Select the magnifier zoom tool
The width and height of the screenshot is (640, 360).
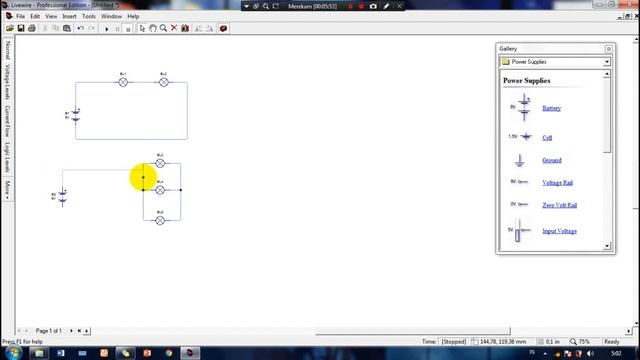click(163, 29)
